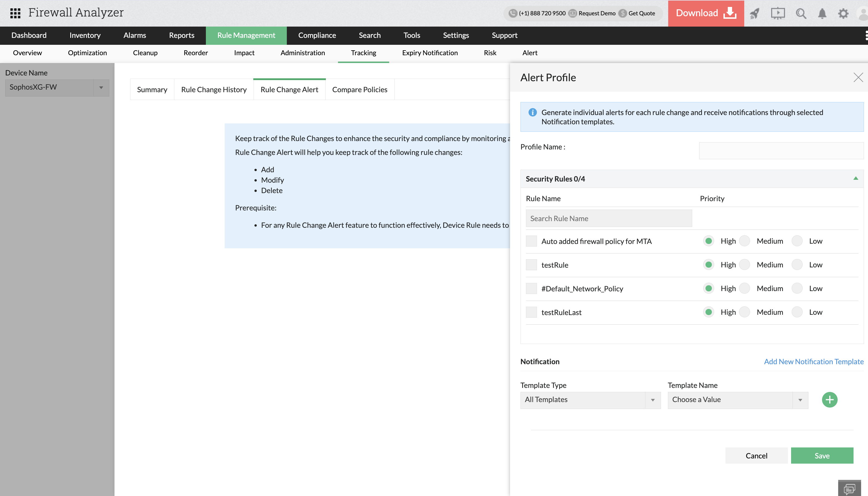
Task: Save the Alert Profile
Action: (x=822, y=456)
